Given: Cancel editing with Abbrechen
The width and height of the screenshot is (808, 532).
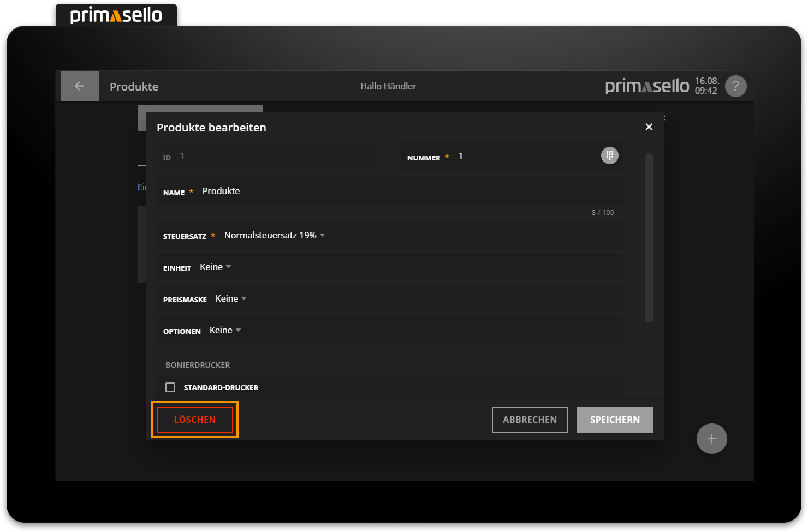Looking at the screenshot, I should pos(530,420).
